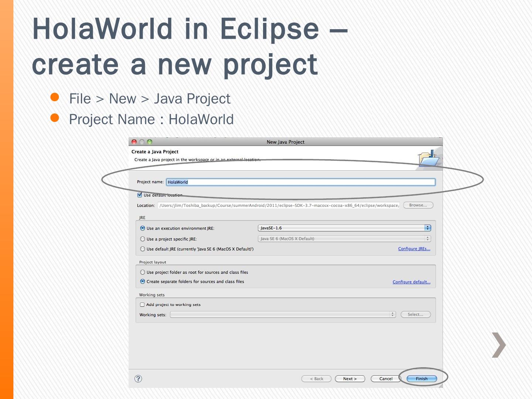The height and width of the screenshot is (399, 532).
Task: Click the JRE group label
Action: 142,218
